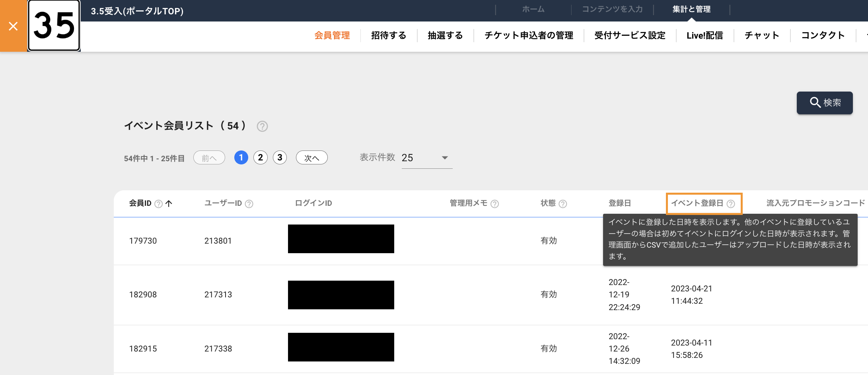Open チケット申込者の管理 tab
868x375 pixels.
[529, 35]
